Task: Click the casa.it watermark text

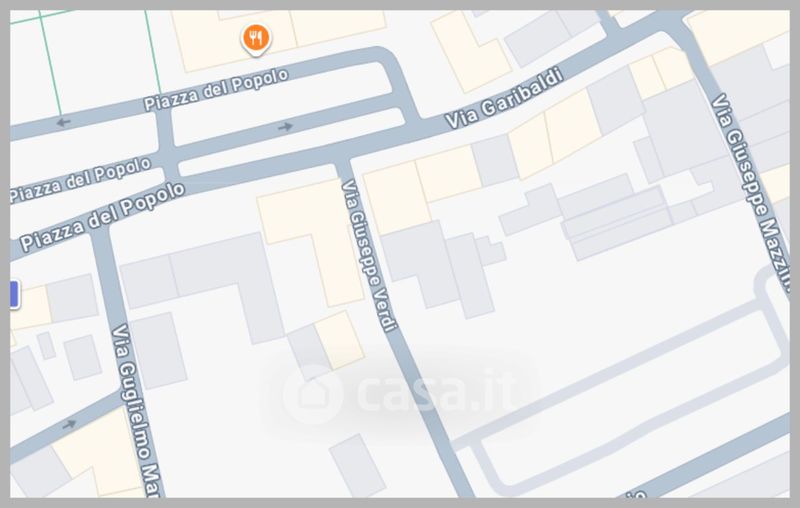Action: (x=438, y=393)
